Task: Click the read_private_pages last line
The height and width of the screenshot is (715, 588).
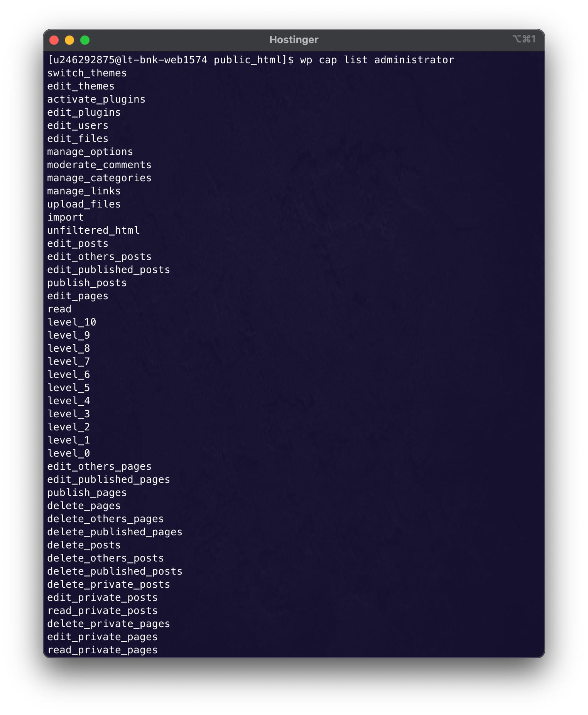Action: point(102,650)
